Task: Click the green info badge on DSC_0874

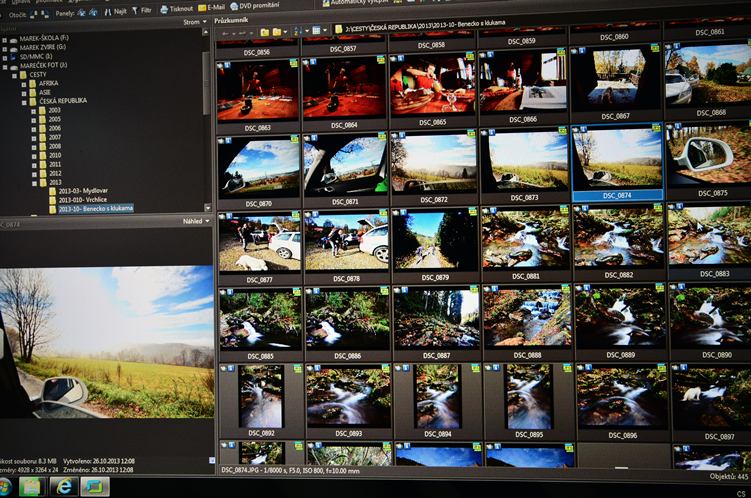Action: coord(656,127)
